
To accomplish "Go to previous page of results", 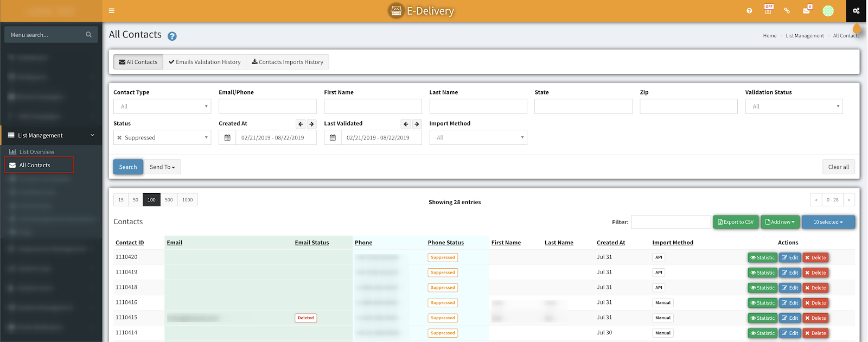I will [x=816, y=200].
